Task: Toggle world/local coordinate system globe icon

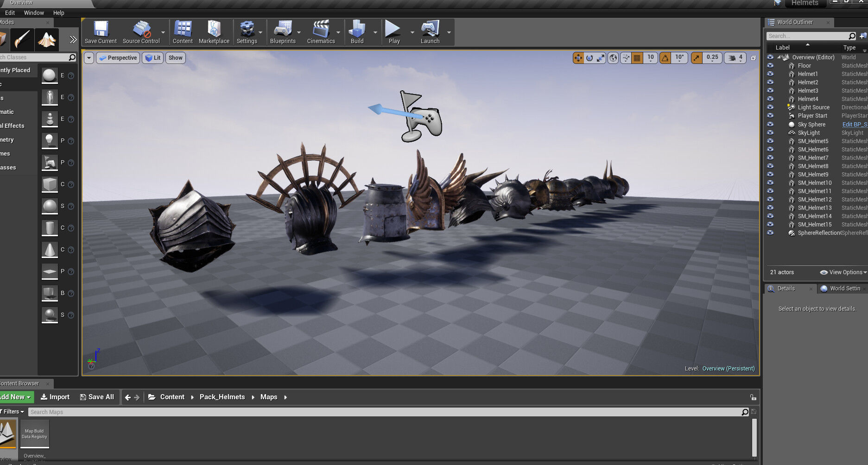Action: (613, 58)
